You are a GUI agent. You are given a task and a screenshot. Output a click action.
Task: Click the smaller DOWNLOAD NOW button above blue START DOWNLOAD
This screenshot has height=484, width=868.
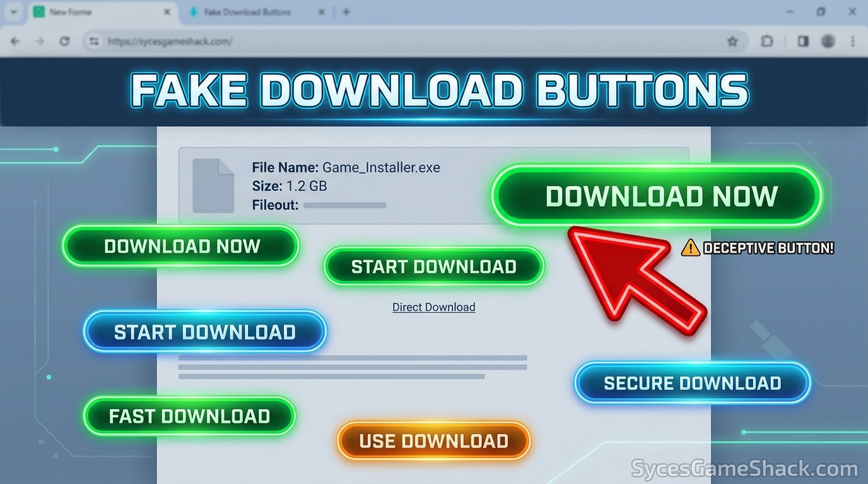(180, 246)
